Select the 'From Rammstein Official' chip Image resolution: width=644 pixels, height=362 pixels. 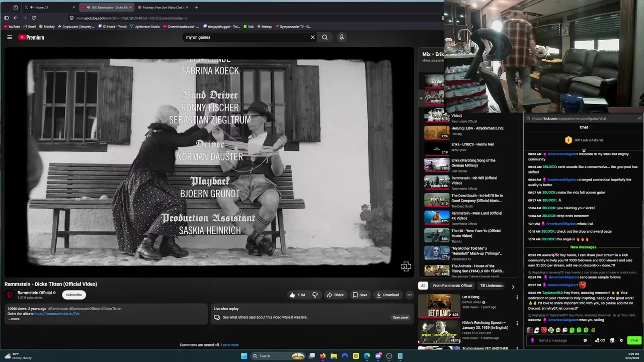[453, 286]
